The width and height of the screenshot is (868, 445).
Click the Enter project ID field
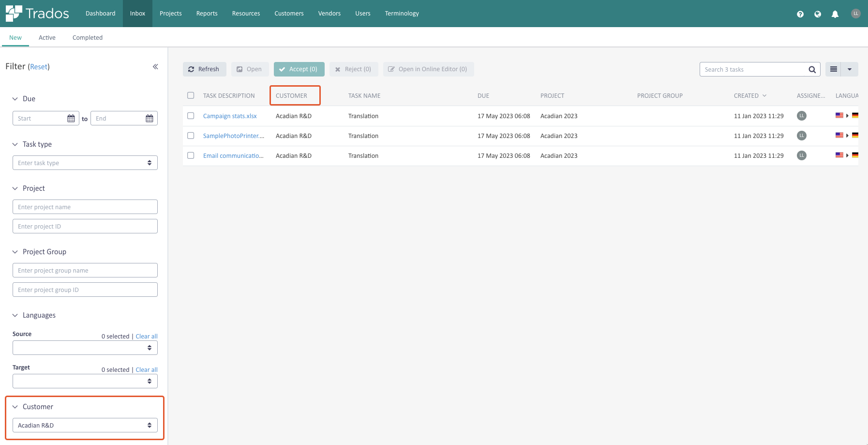[85, 226]
